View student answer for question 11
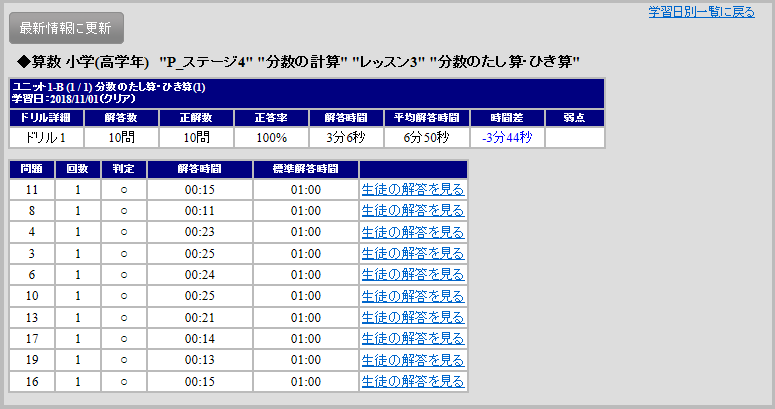The width and height of the screenshot is (775, 409). pyautogui.click(x=413, y=189)
